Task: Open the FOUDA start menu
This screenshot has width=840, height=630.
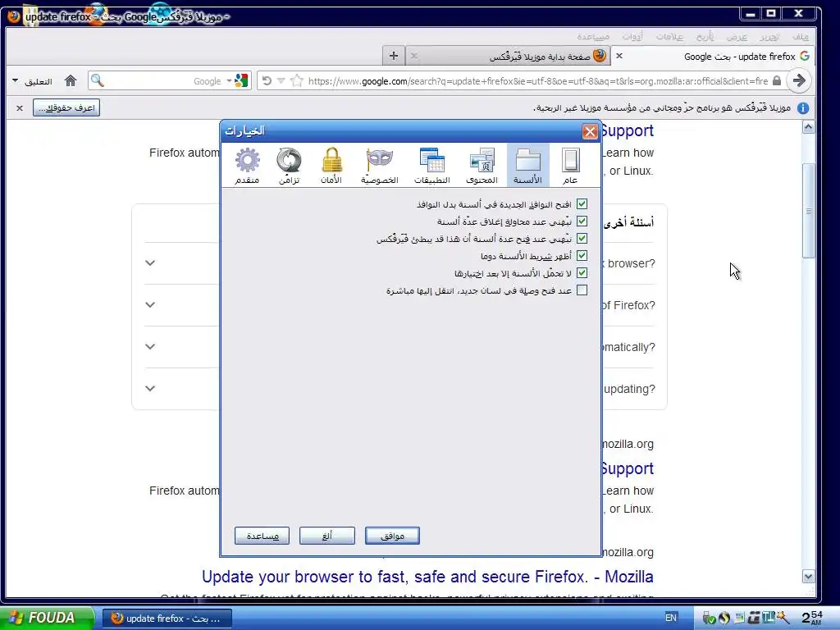Action: tap(46, 618)
